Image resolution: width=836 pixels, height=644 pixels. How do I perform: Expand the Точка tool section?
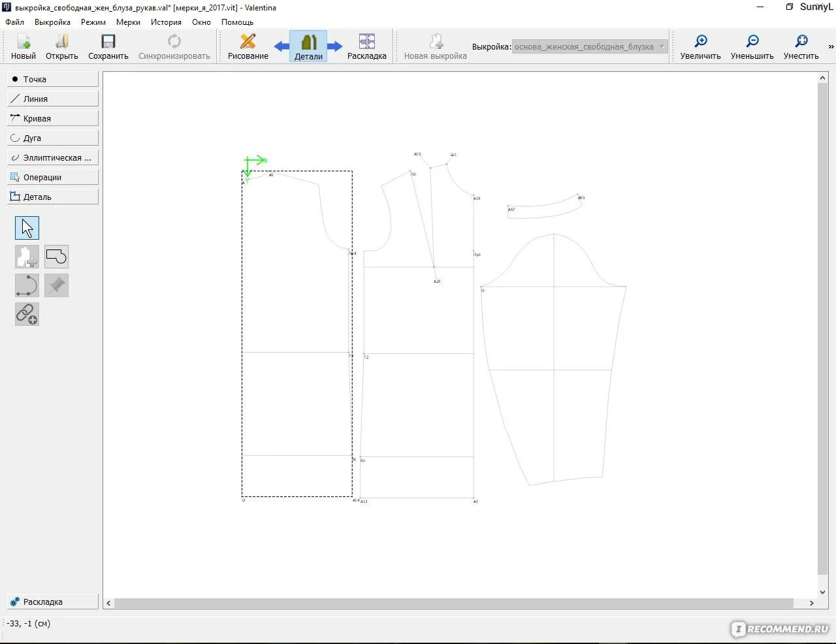(x=53, y=79)
